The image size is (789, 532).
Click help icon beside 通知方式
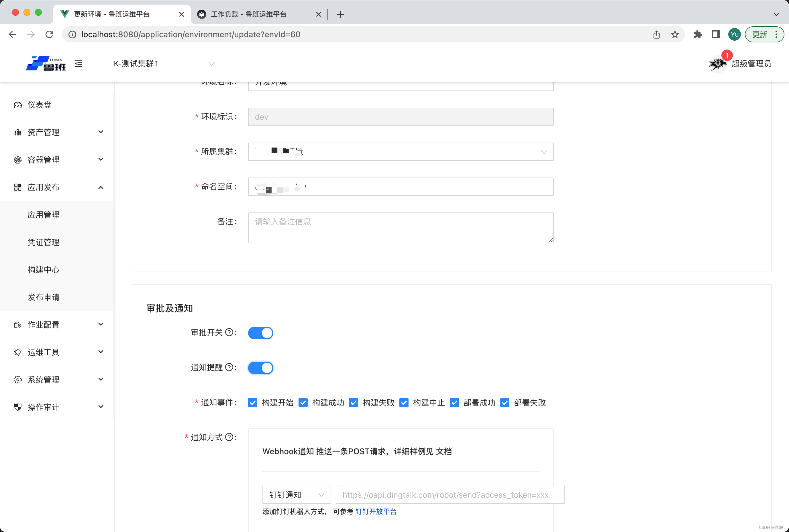coord(229,437)
